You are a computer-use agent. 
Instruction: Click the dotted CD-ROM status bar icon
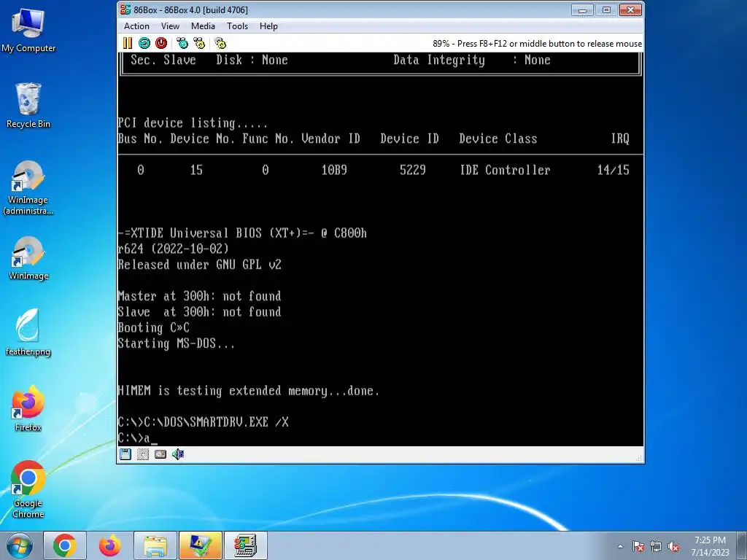[142, 454]
